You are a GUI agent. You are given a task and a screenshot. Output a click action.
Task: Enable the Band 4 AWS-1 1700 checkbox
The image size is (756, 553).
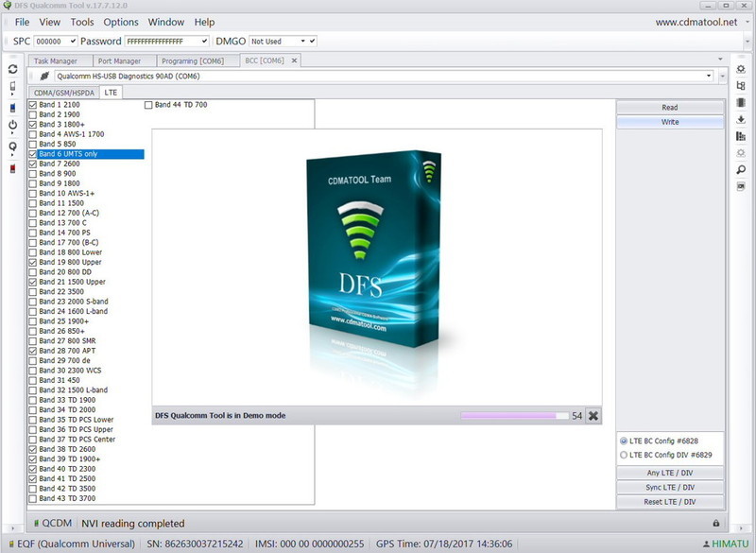pos(33,134)
